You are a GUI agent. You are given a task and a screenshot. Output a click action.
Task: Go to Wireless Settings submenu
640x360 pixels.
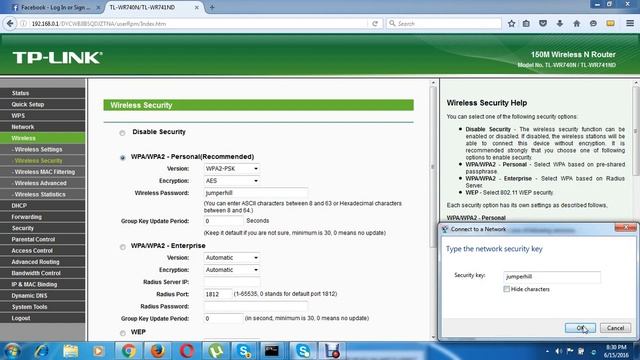43,149
